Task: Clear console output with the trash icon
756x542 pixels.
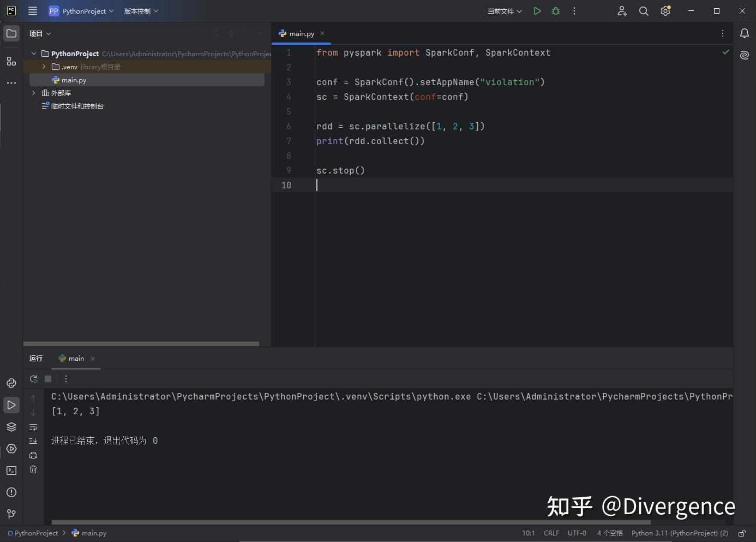Action: pos(33,469)
